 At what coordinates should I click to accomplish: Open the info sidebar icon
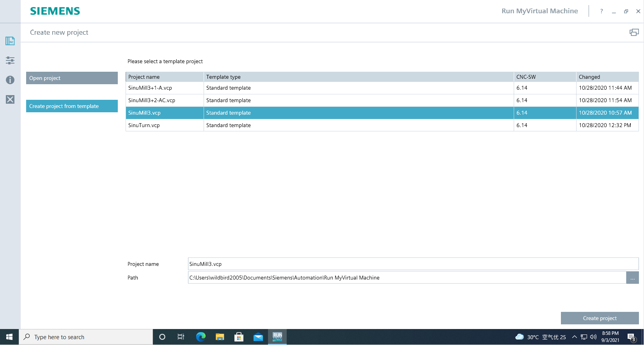(10, 80)
